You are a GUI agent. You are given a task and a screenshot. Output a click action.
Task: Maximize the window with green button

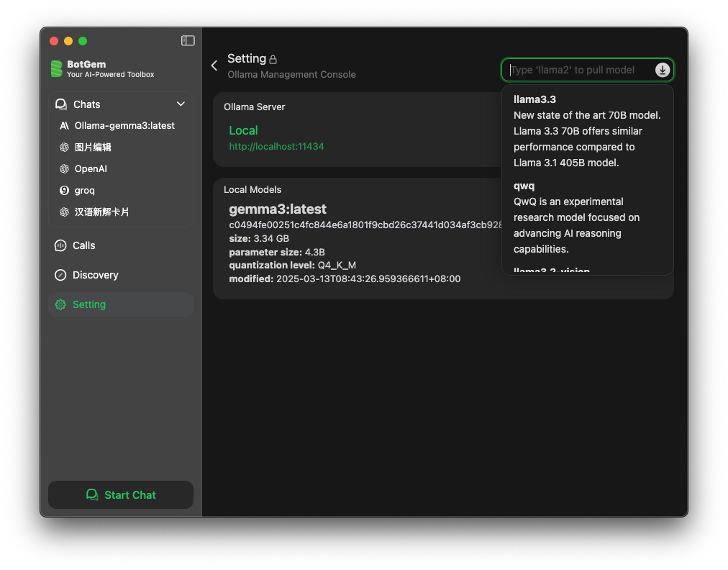tap(83, 41)
